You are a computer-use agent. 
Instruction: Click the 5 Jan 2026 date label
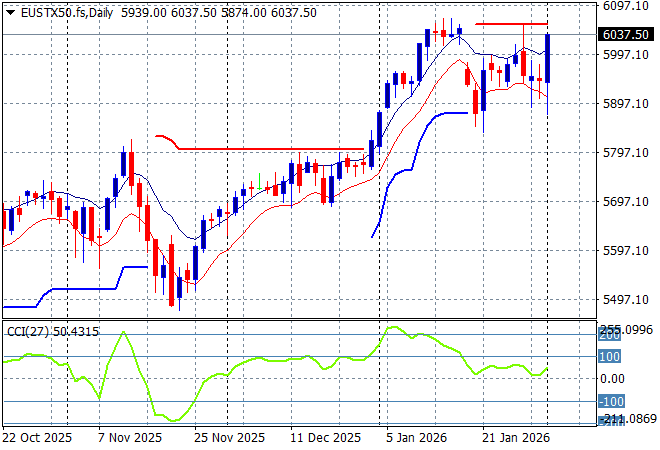(x=416, y=438)
